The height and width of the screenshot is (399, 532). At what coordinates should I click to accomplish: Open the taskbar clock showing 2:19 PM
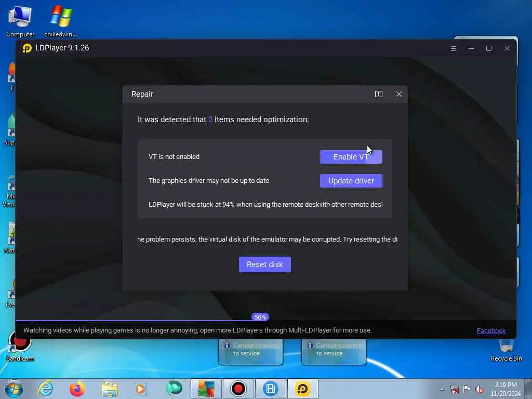[506, 389]
